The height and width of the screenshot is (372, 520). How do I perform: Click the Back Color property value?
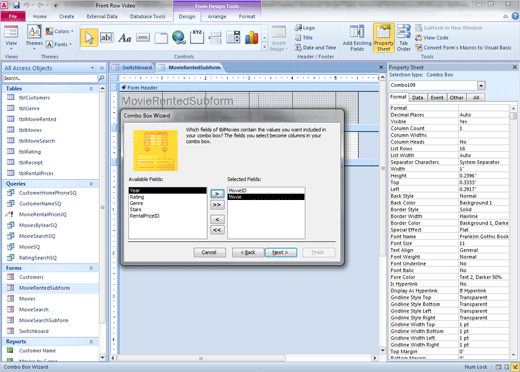click(483, 203)
